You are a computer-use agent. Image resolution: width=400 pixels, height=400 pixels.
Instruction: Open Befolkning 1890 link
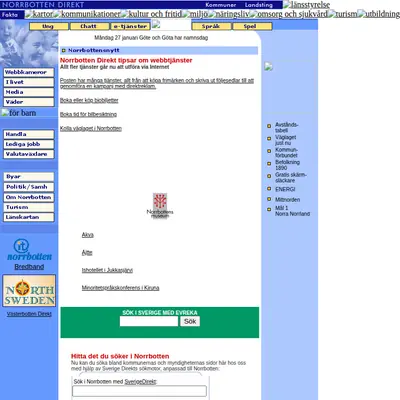[287, 165]
